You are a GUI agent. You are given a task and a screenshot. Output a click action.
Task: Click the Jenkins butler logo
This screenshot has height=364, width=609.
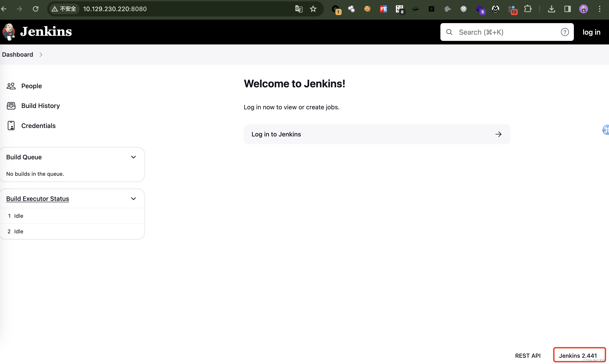tap(9, 32)
